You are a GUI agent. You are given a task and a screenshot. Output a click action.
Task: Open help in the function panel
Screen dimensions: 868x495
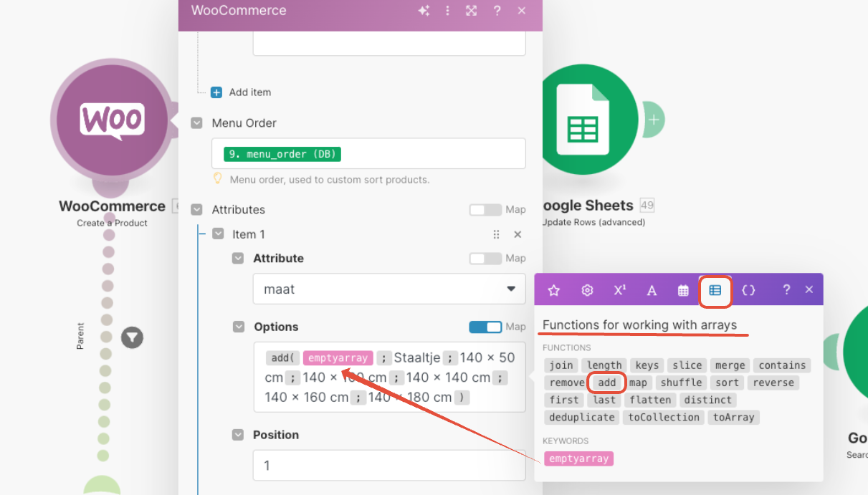point(786,289)
